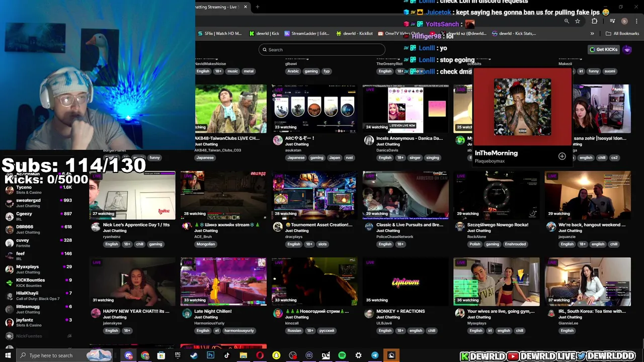
Task: Open the Chrome profile avatar
Action: (624, 21)
